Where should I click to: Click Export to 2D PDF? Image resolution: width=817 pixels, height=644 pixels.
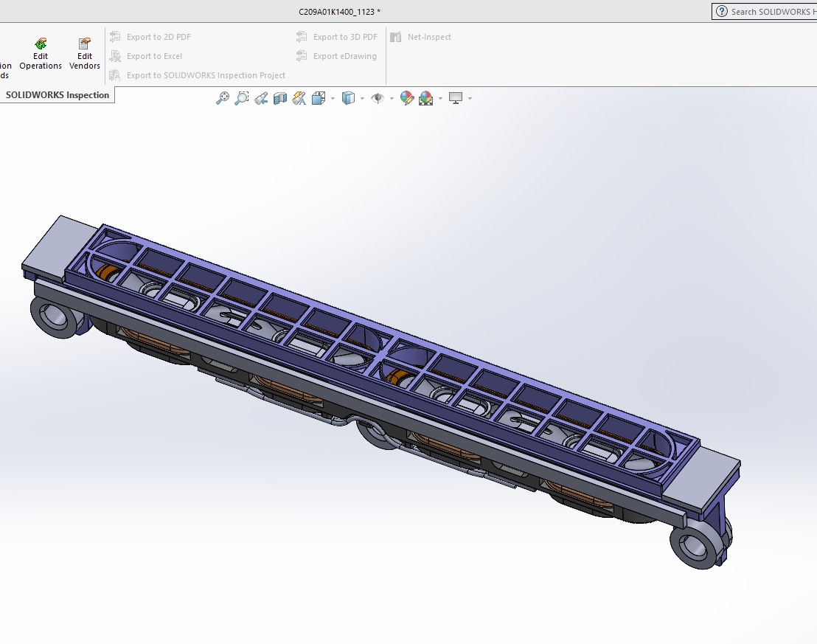tap(150, 37)
